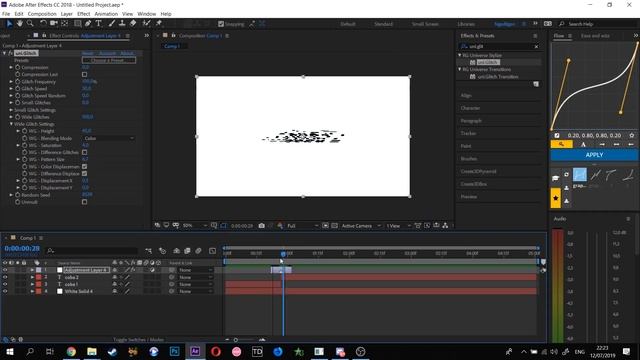Toggle WG - Difference Glitches checkbox

tap(84, 152)
